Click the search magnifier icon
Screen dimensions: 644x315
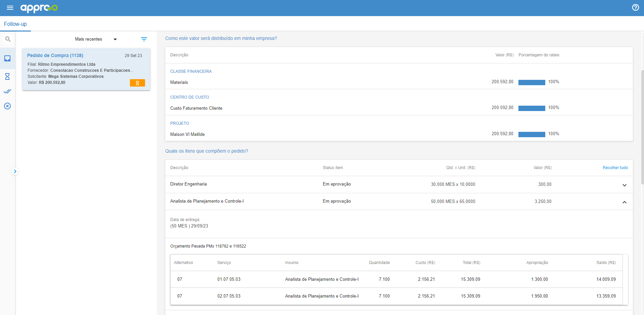(x=8, y=39)
